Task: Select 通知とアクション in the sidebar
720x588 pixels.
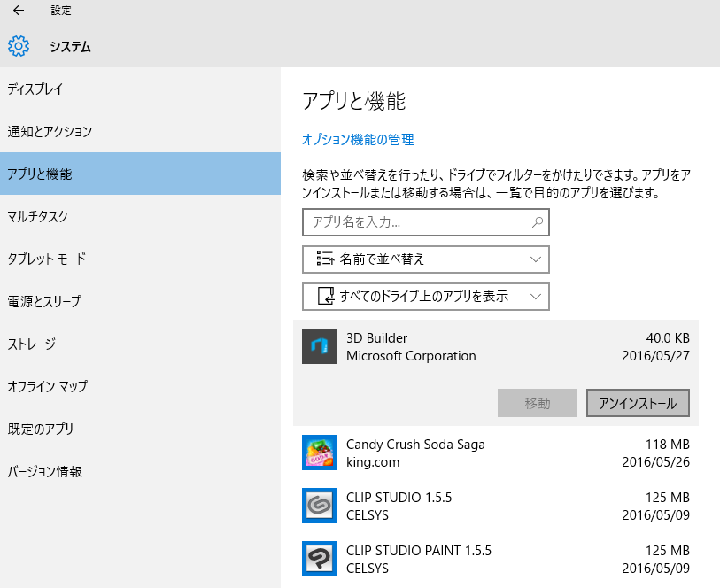Action: [50, 131]
